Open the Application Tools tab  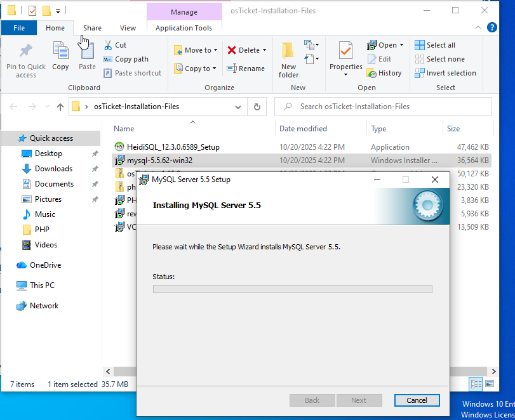184,28
